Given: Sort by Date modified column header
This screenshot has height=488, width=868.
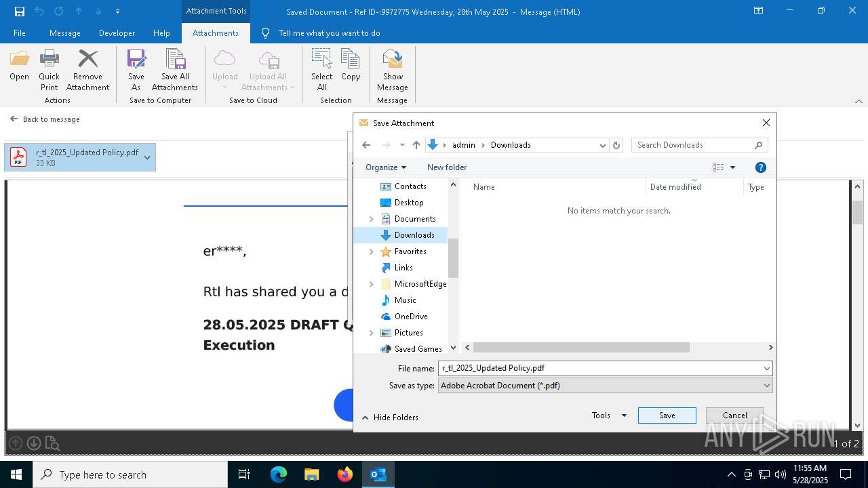Looking at the screenshot, I should pyautogui.click(x=675, y=187).
